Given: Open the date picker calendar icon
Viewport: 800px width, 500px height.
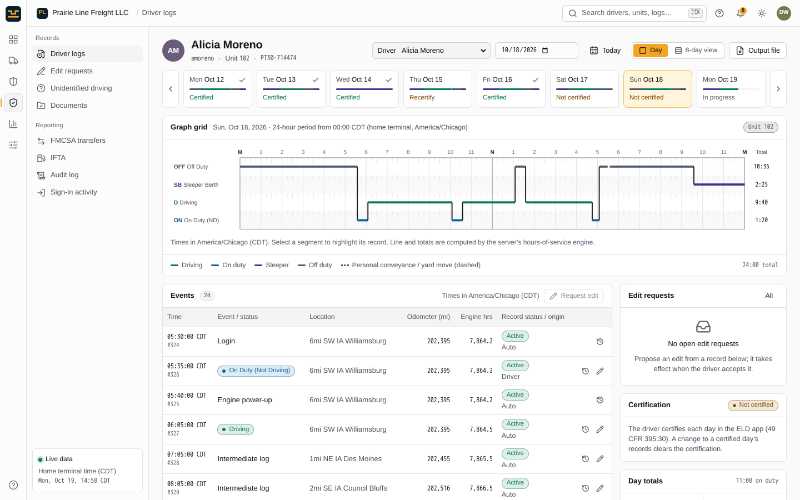Looking at the screenshot, I should click(x=545, y=50).
